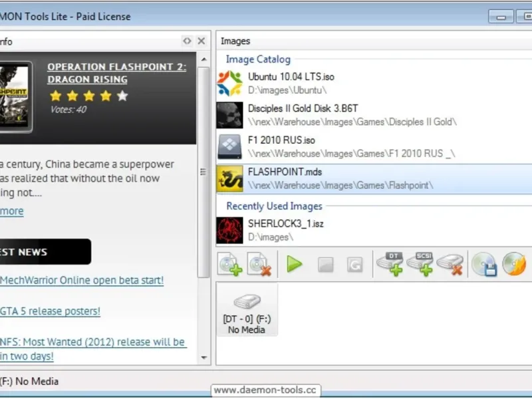The height and width of the screenshot is (399, 532).
Task: Click the '(F:) No Media' status bar text
Action: [29, 381]
